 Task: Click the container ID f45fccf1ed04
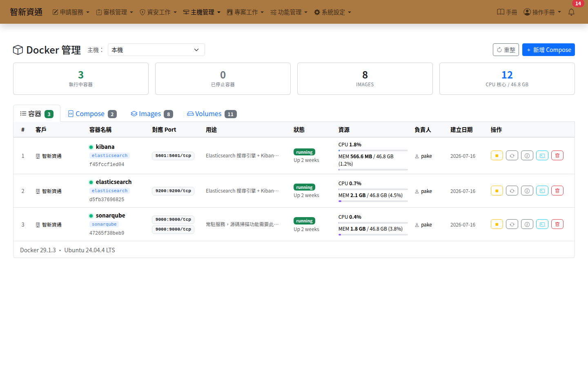coord(107,164)
